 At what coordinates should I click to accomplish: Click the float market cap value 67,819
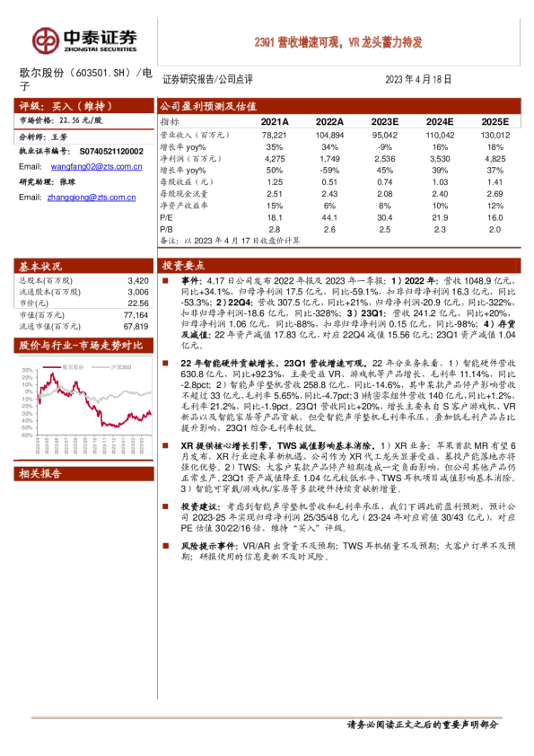point(136,327)
